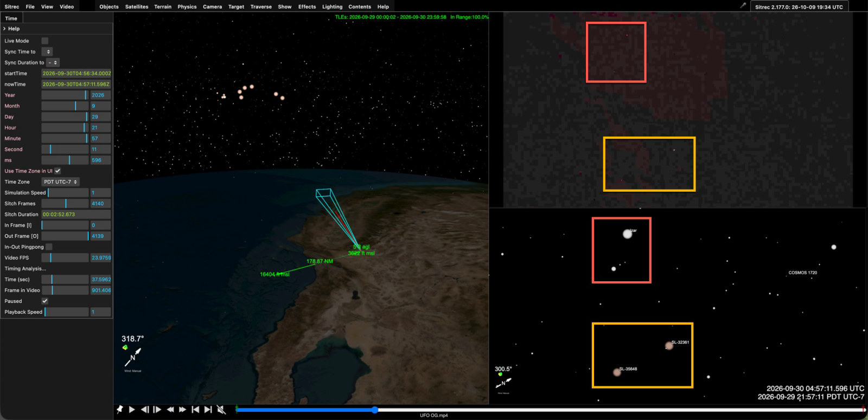Uncheck Use Time Zone in UI

[x=58, y=171]
